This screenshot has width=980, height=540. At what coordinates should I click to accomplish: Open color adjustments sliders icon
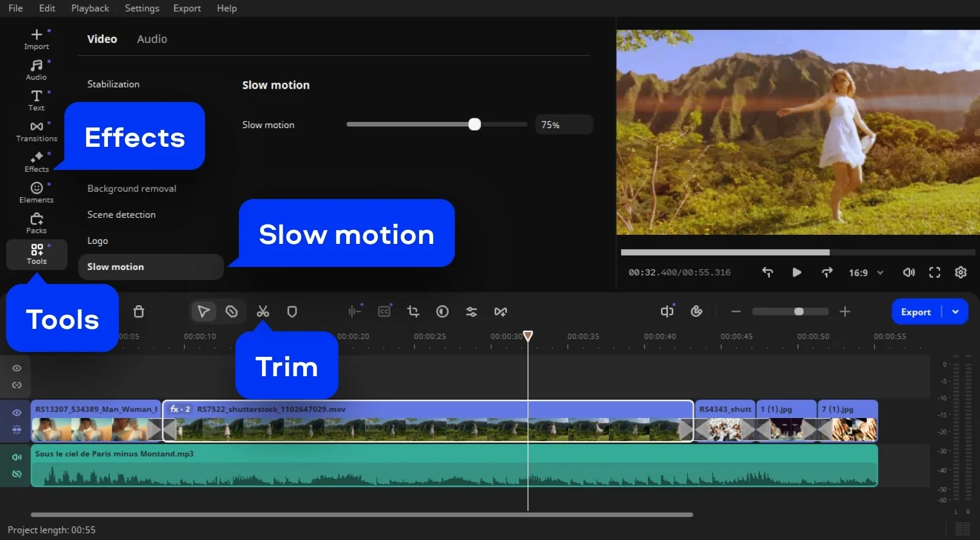coord(471,312)
